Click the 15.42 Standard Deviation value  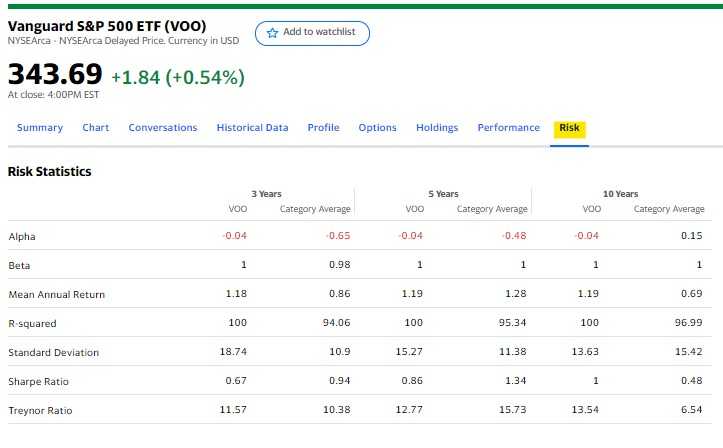point(689,352)
